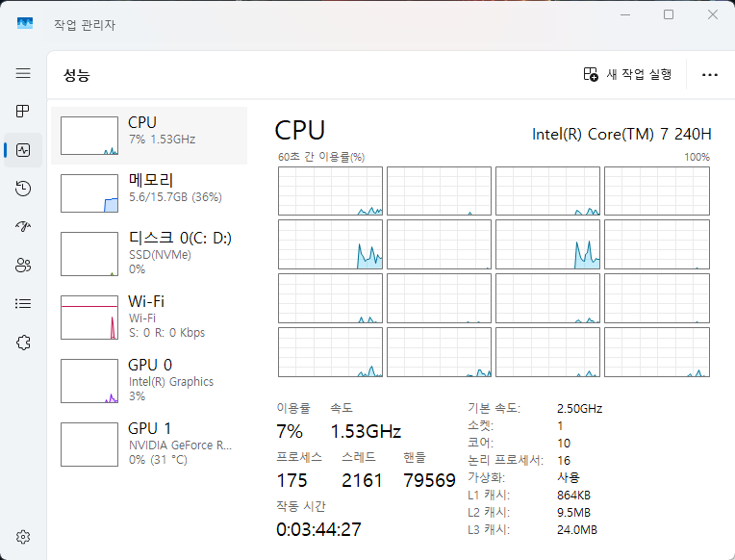The height and width of the screenshot is (560, 735).
Task: Go to the Processes page icon
Action: click(23, 112)
